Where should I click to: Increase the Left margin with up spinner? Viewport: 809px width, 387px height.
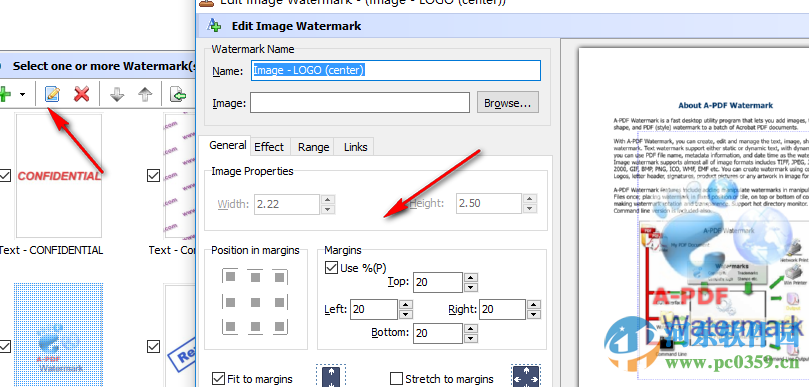click(406, 304)
